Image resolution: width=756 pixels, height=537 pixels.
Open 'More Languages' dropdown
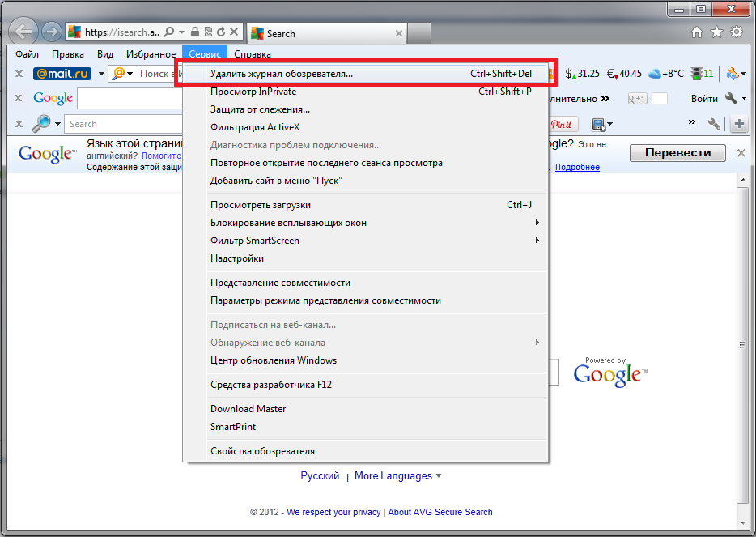398,476
